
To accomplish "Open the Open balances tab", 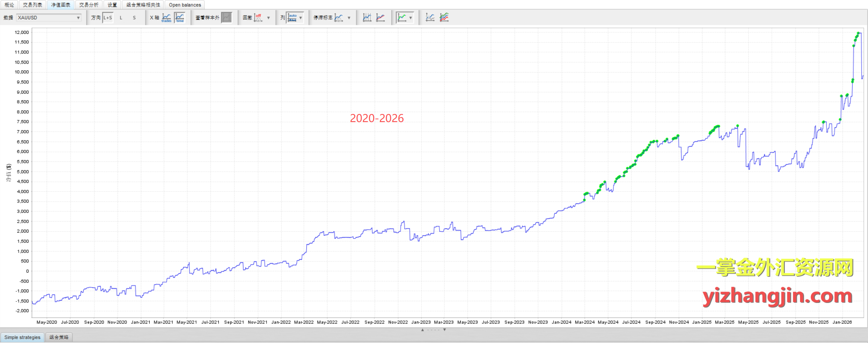I will click(x=185, y=5).
